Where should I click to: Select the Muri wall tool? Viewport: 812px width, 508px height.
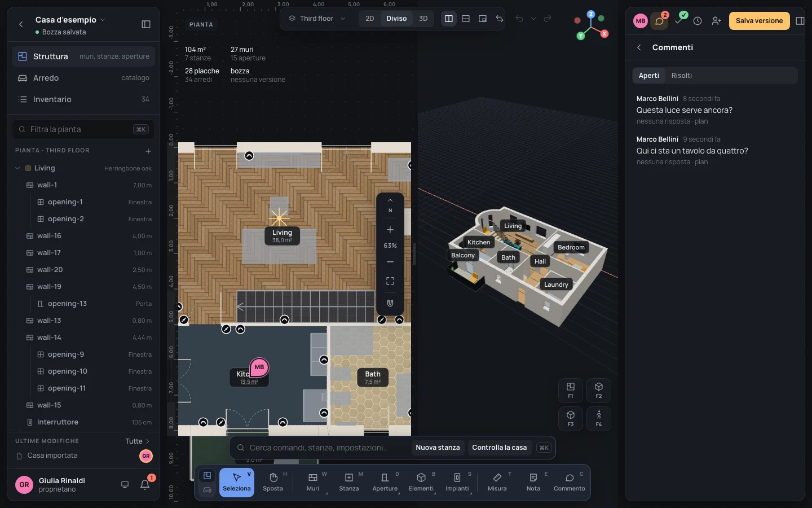click(x=313, y=482)
